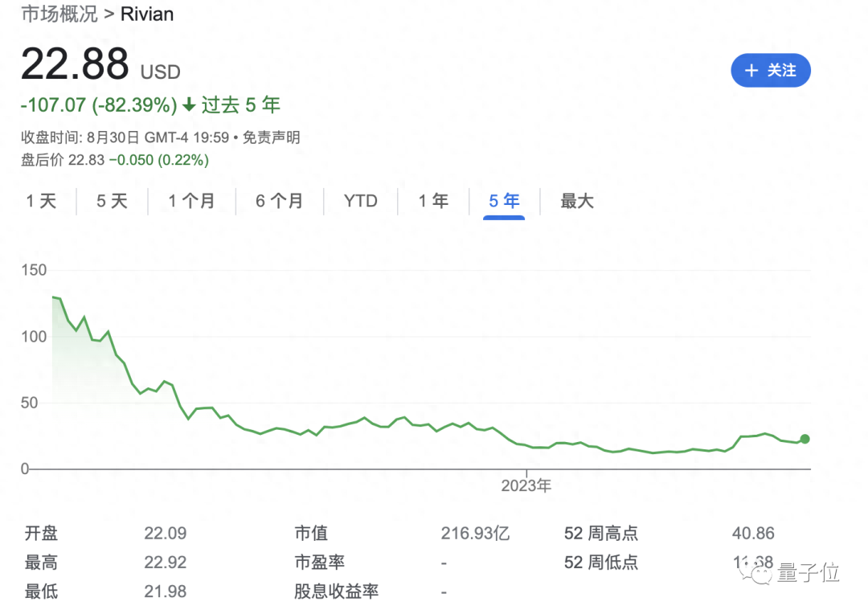
Task: Switch to the 5 天 chart range
Action: click(x=112, y=201)
